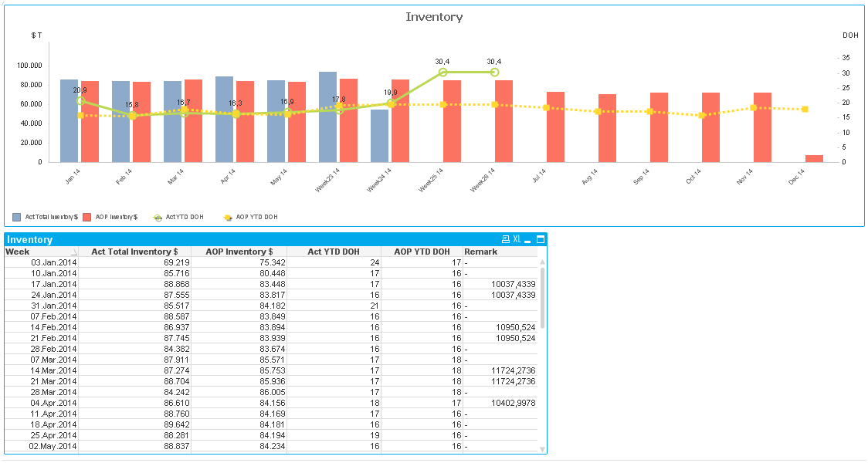Select the Nov 14 axis label
This screenshot has height=463, width=868.
click(x=745, y=177)
